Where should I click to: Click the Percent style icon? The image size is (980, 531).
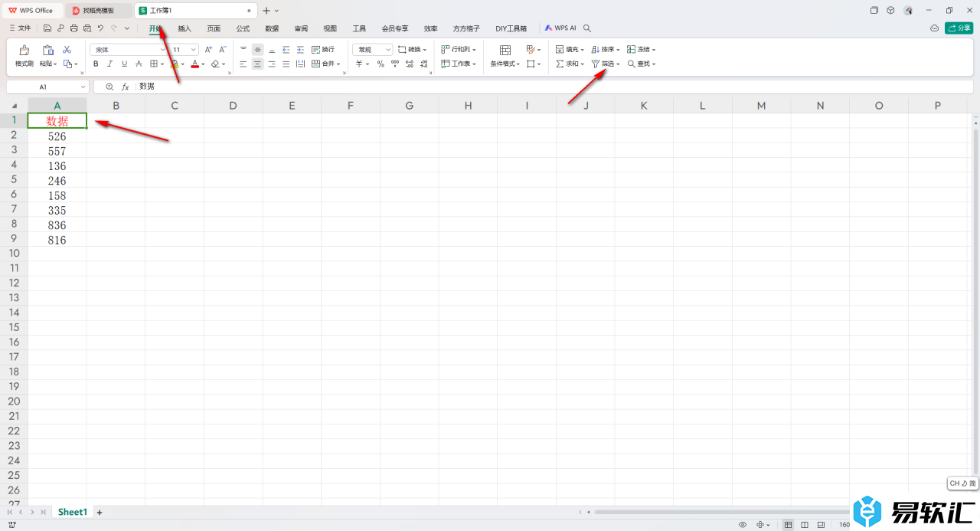pyautogui.click(x=381, y=64)
